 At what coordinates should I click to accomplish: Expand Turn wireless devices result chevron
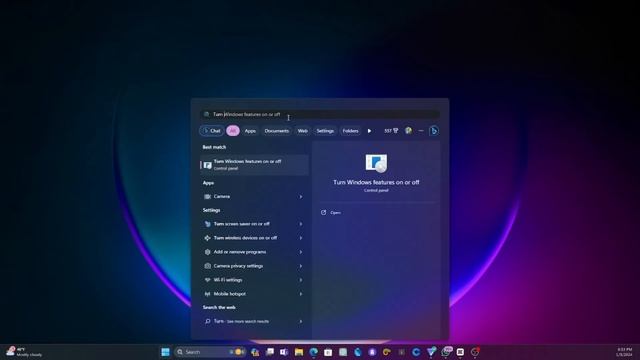(x=301, y=238)
